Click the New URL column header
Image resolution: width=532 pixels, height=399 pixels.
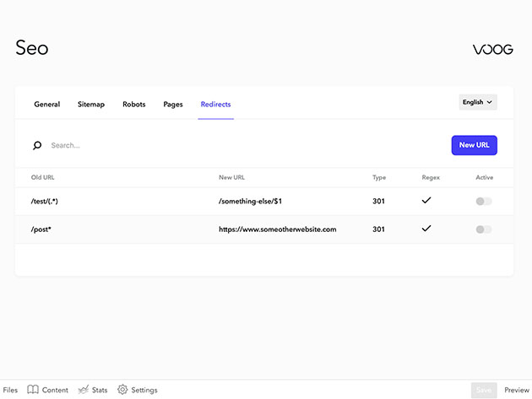click(231, 177)
